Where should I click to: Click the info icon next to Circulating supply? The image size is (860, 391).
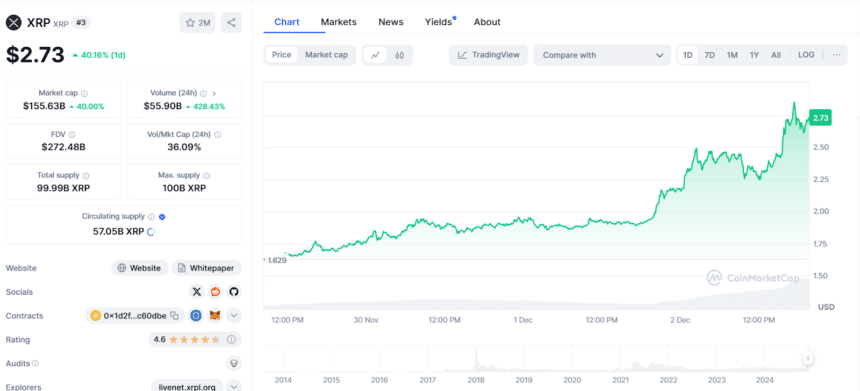coord(151,217)
